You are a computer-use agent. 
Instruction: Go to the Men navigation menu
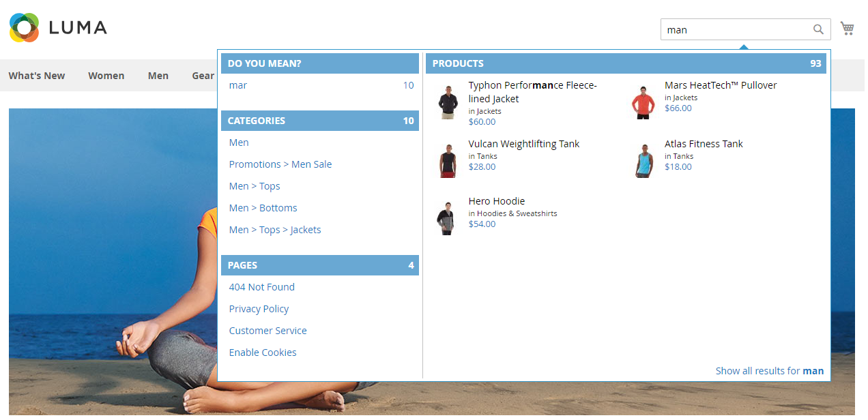158,76
